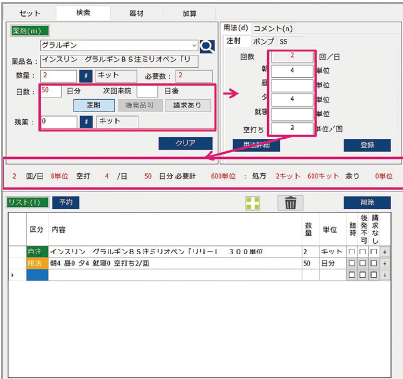
Task: Click the row selector arrow on blank row
Action: coord(13,275)
